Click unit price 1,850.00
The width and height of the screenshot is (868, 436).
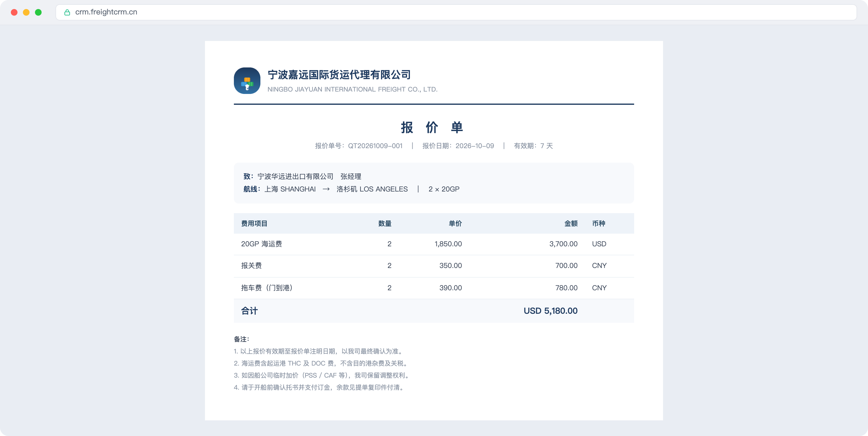coord(448,244)
